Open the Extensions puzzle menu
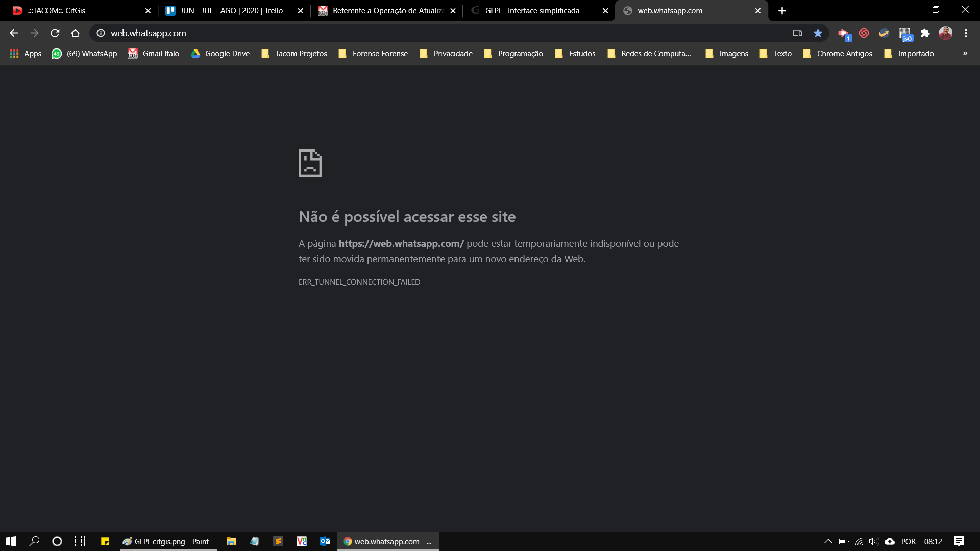The image size is (980, 551). click(925, 33)
